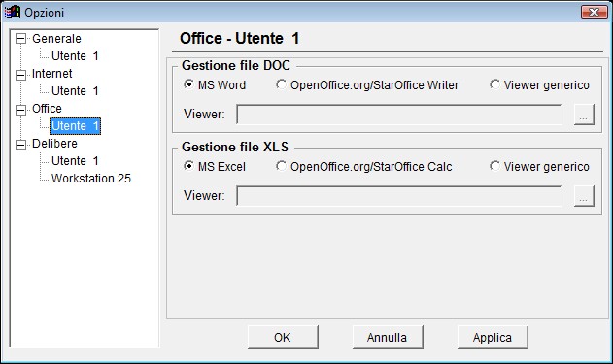This screenshot has height=364, width=613.
Task: Click the Applica button
Action: [493, 337]
